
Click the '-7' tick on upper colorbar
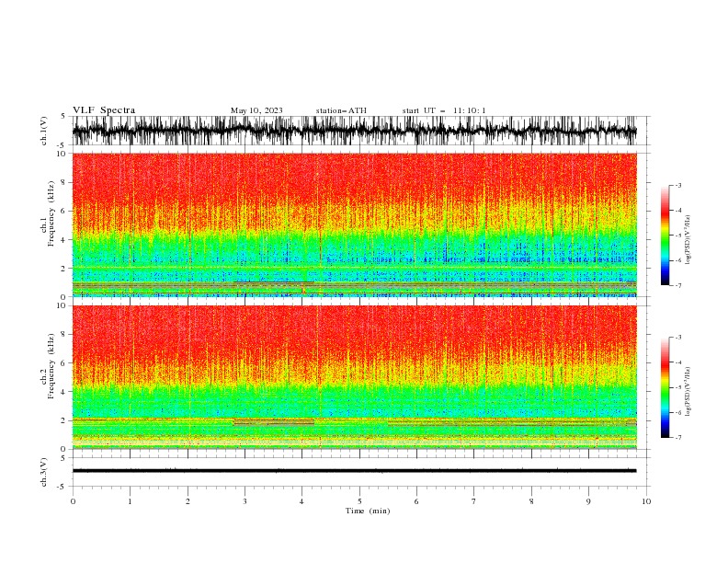[678, 285]
